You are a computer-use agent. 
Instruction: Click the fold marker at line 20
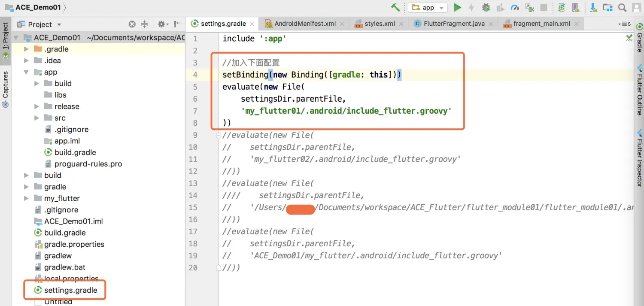[x=219, y=267]
